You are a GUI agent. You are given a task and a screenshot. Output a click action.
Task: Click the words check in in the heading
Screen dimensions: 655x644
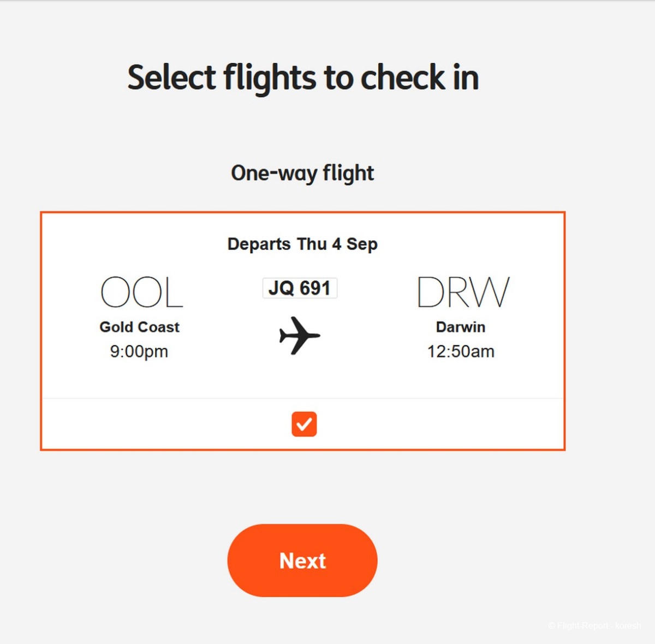pyautogui.click(x=419, y=77)
